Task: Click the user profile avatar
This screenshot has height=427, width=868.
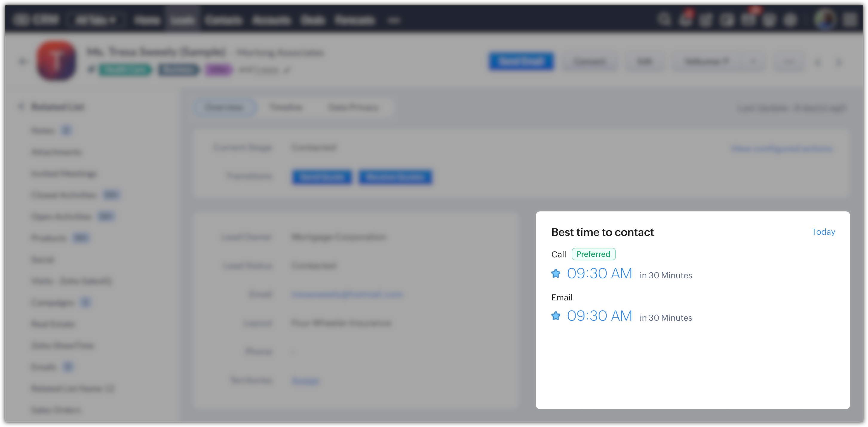Action: pyautogui.click(x=824, y=19)
